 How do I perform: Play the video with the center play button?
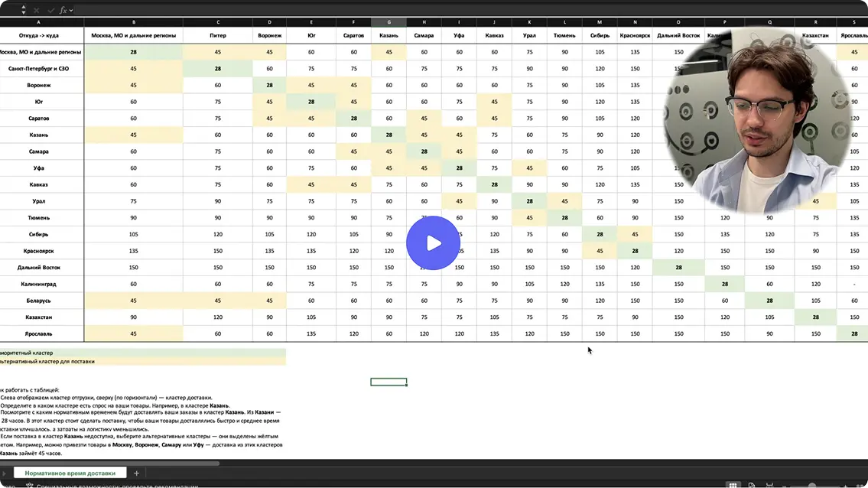click(433, 242)
